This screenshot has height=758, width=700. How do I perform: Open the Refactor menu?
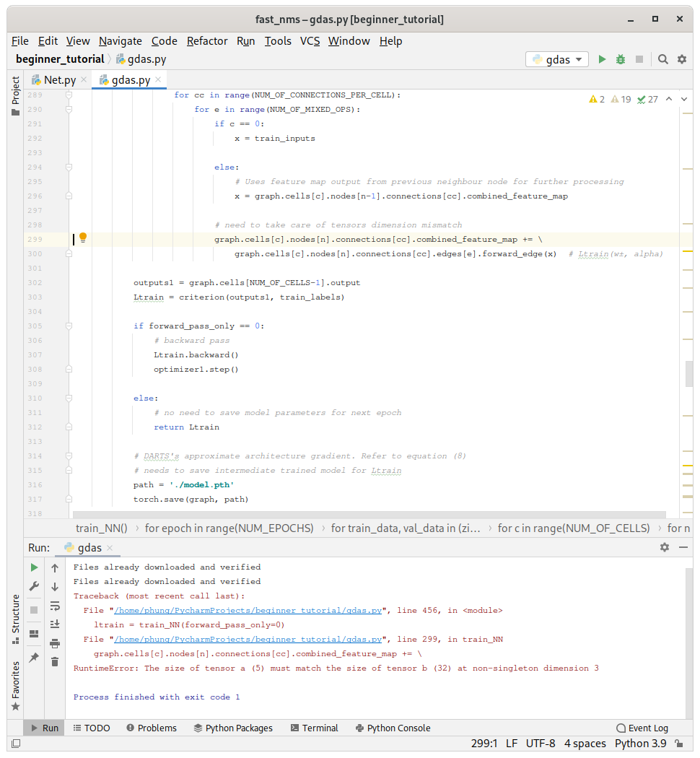coord(207,41)
